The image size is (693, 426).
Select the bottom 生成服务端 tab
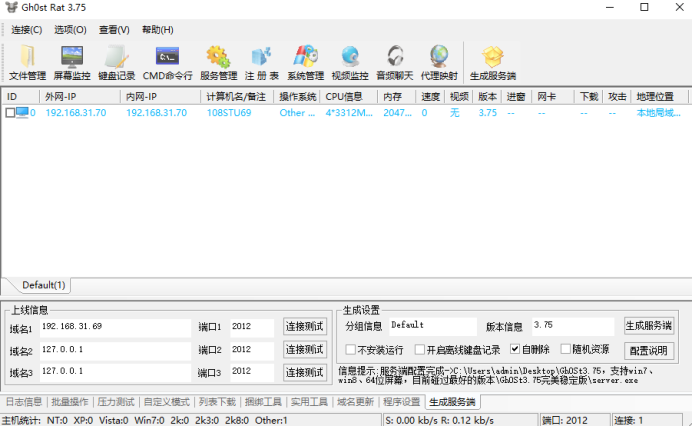coord(452,402)
